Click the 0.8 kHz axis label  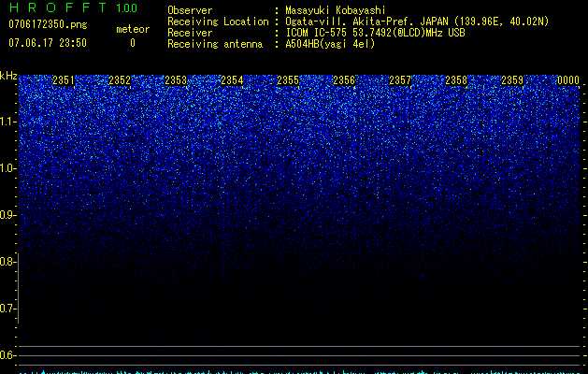pos(7,262)
